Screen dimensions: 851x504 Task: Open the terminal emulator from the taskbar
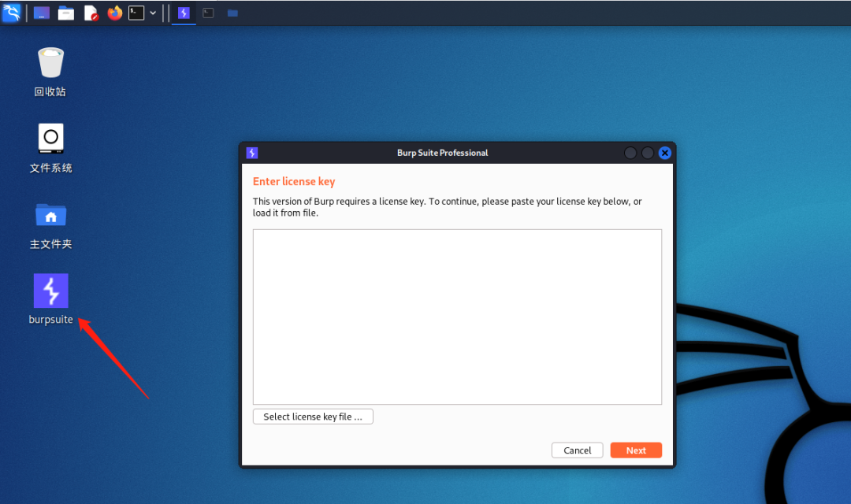(136, 13)
